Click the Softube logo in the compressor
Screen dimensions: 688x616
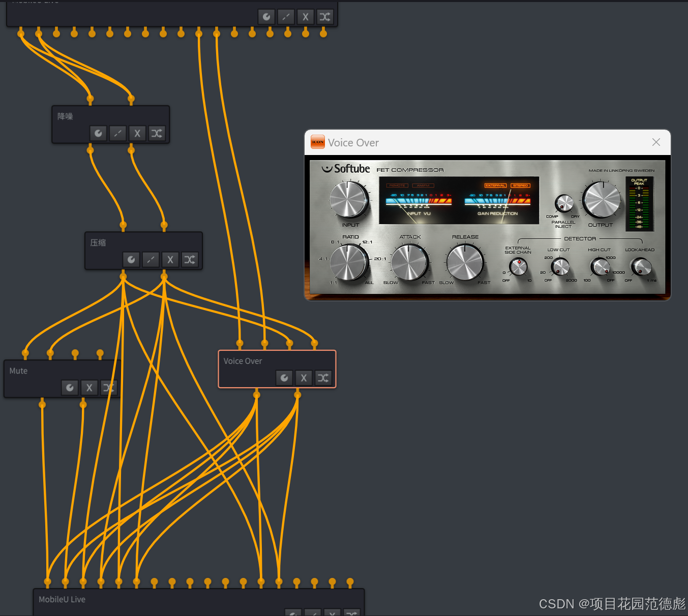346,169
